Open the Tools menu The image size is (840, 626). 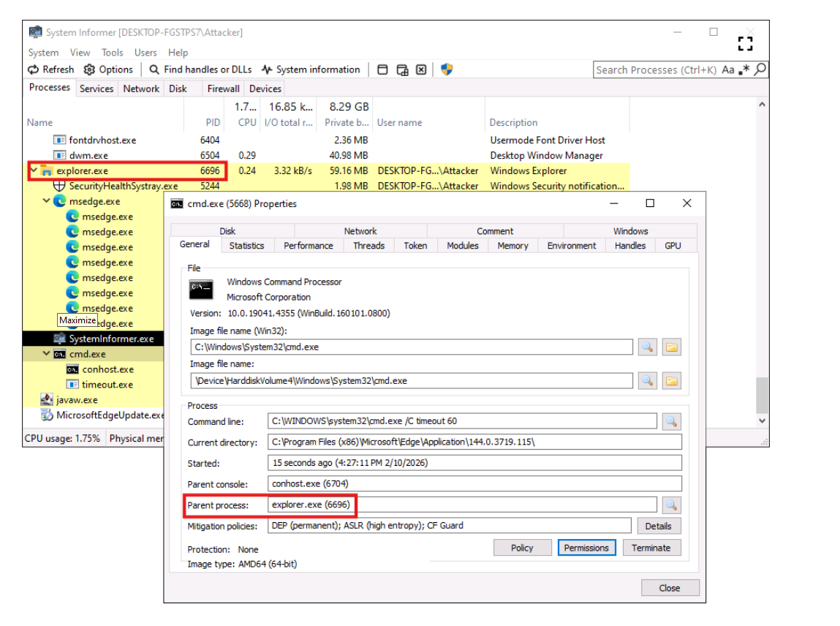(112, 53)
